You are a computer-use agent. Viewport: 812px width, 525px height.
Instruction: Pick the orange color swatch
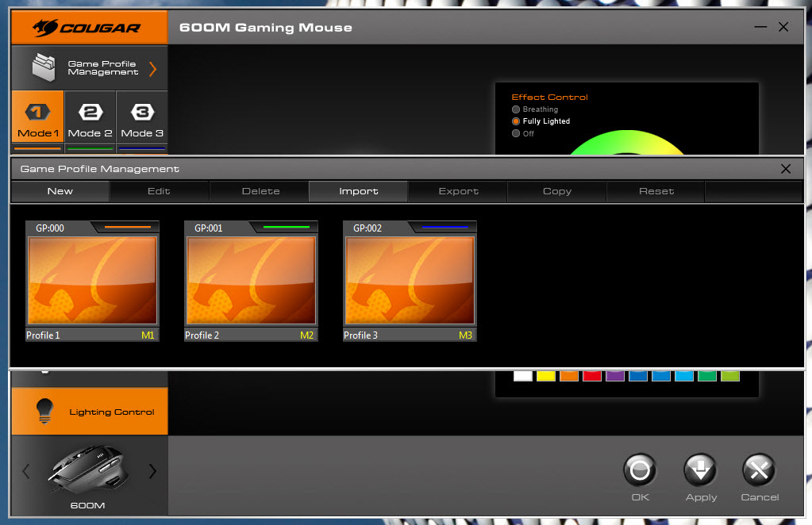tap(568, 376)
